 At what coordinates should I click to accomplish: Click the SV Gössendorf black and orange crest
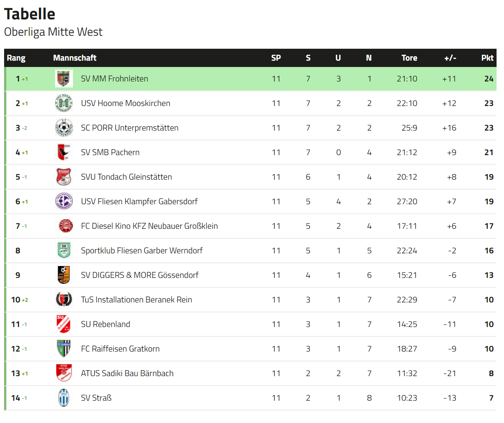pos(64,275)
